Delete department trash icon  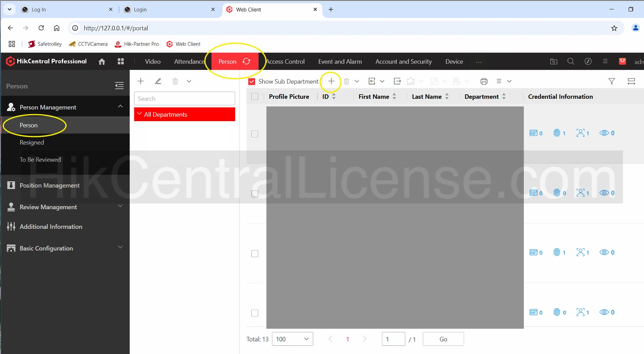point(175,81)
